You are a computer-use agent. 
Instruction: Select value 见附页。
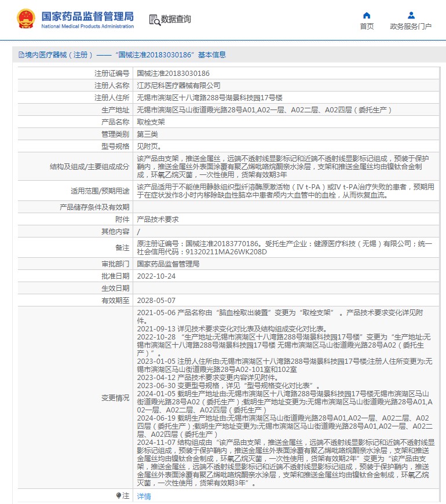pyautogui.click(x=149, y=147)
